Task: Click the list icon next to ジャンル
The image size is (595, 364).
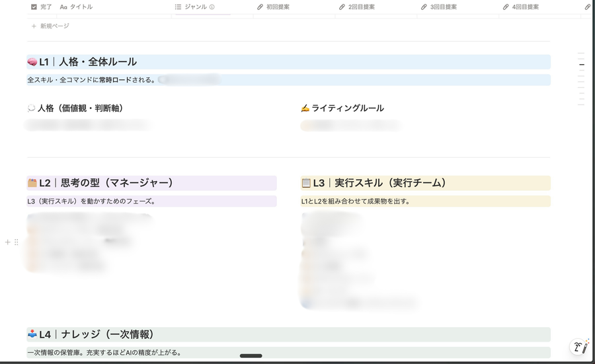Action: click(178, 7)
